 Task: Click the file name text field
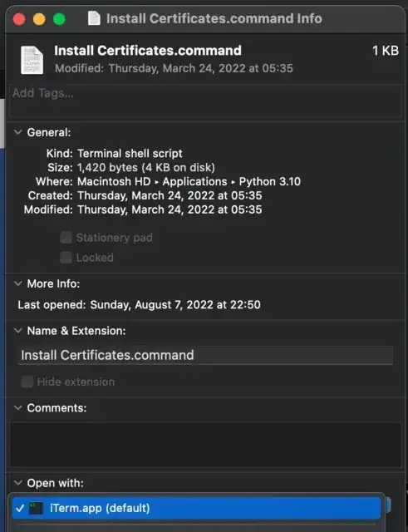[205, 355]
